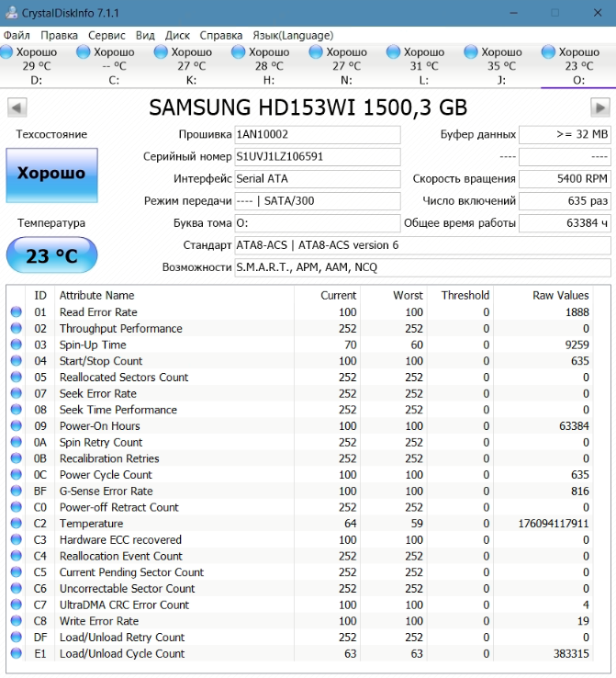
Task: Open the Справка menu
Action: pyautogui.click(x=220, y=36)
